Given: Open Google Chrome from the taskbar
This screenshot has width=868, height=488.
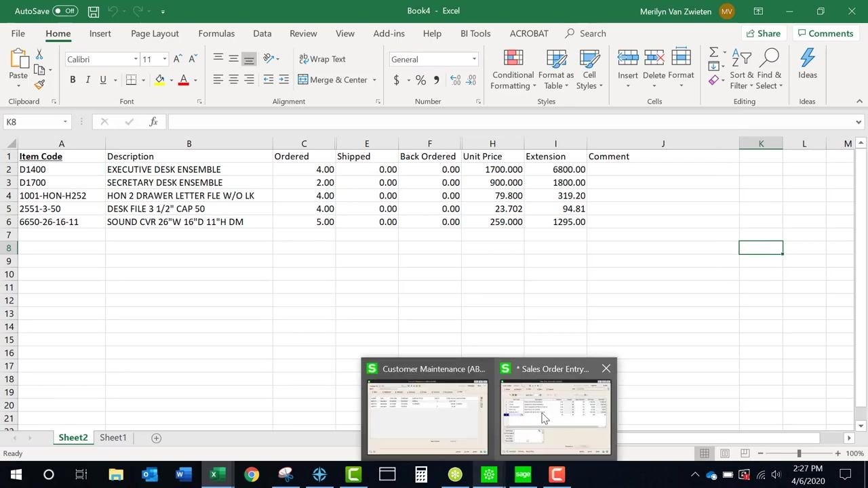Looking at the screenshot, I should point(252,474).
